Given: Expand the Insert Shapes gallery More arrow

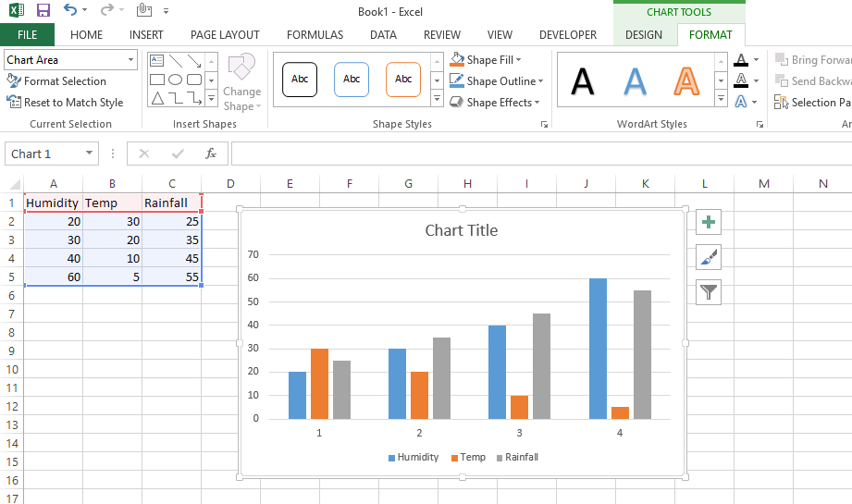Looking at the screenshot, I should [211, 99].
